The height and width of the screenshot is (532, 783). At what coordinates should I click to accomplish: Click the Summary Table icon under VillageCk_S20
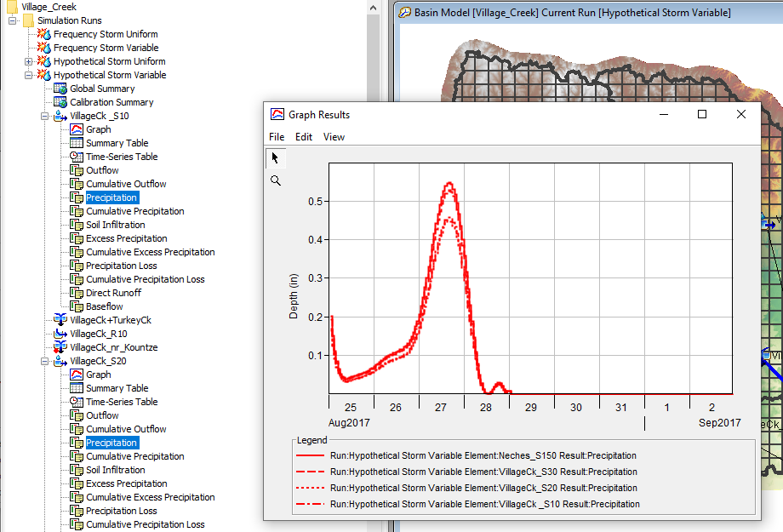point(77,388)
